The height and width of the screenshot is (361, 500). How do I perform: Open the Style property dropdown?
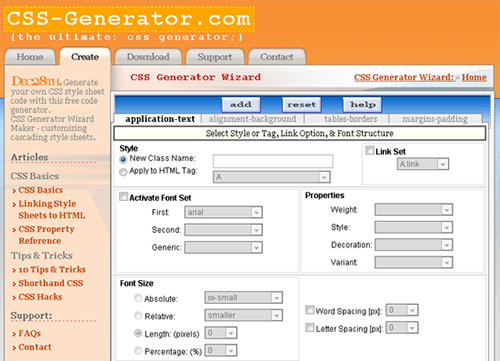414,227
